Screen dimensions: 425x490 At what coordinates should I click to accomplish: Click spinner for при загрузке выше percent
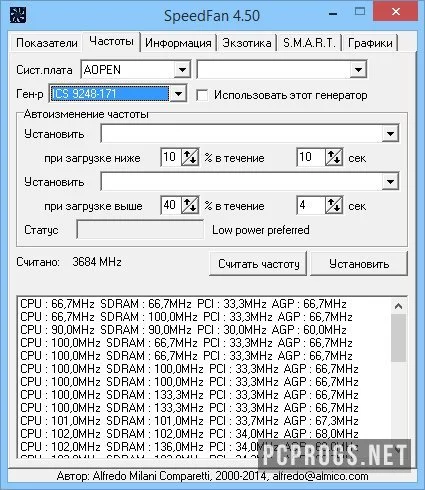point(190,205)
